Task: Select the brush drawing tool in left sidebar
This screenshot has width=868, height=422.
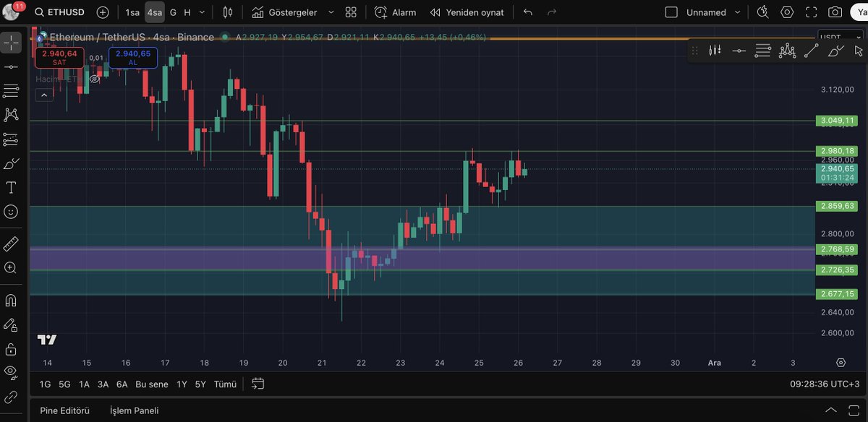Action: pyautogui.click(x=11, y=163)
